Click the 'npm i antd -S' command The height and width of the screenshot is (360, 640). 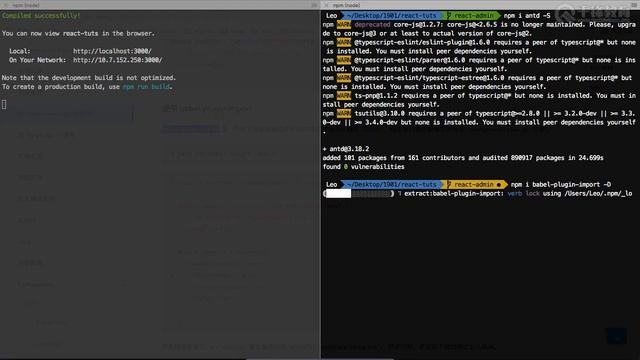coord(527,16)
